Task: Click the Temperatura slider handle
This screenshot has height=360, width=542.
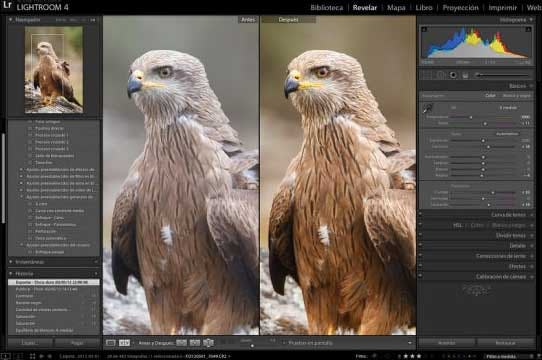Action: [470, 117]
